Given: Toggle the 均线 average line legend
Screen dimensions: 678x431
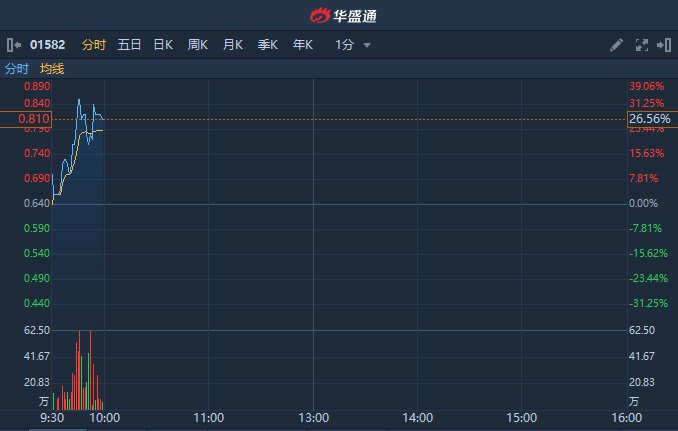Looking at the screenshot, I should 52,69.
